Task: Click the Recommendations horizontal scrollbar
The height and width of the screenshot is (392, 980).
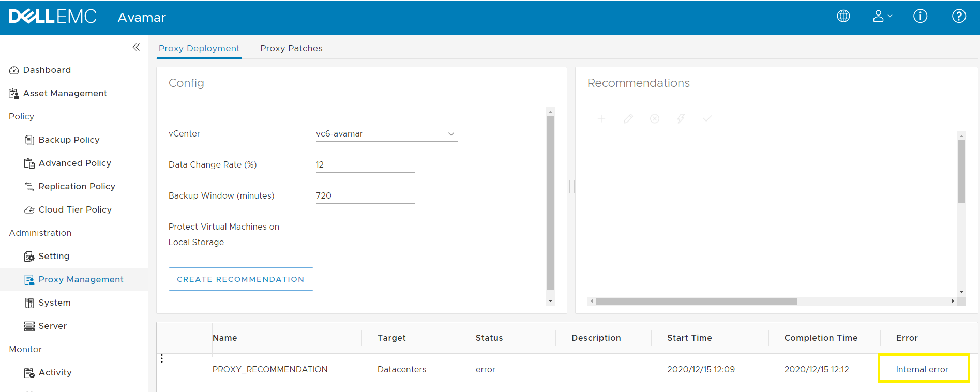Action: (x=696, y=301)
